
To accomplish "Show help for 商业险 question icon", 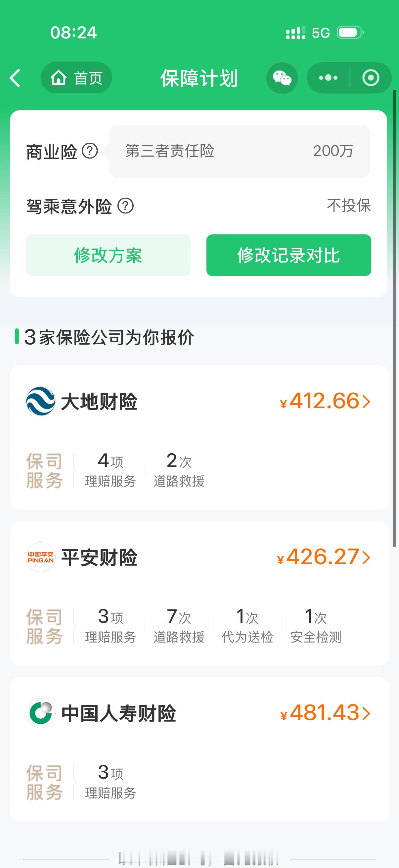I will pyautogui.click(x=90, y=151).
